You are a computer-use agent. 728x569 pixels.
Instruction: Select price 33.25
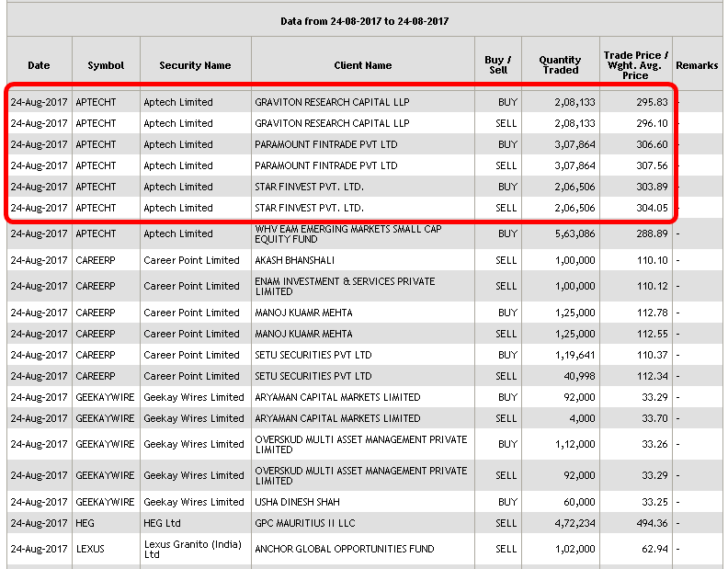(x=654, y=502)
